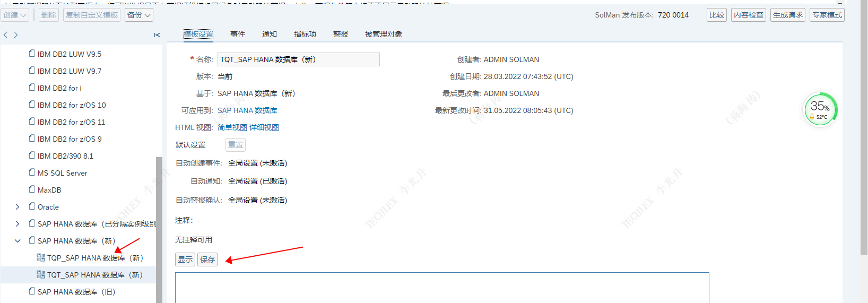Screen dimensions: 868x303
Task: Click the 最新更改时间 31.05.2022 08:05:43 value
Action: coord(528,110)
